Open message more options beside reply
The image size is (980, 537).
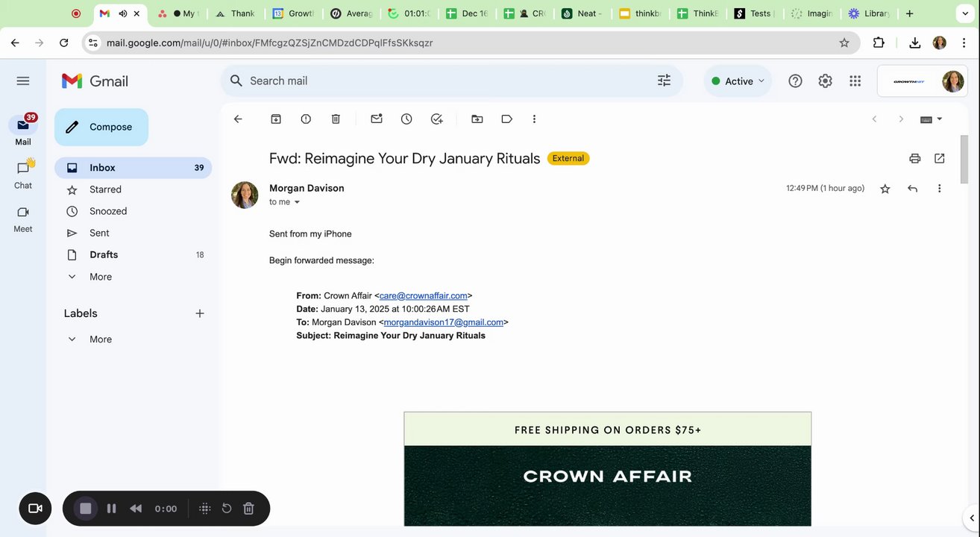(x=939, y=189)
